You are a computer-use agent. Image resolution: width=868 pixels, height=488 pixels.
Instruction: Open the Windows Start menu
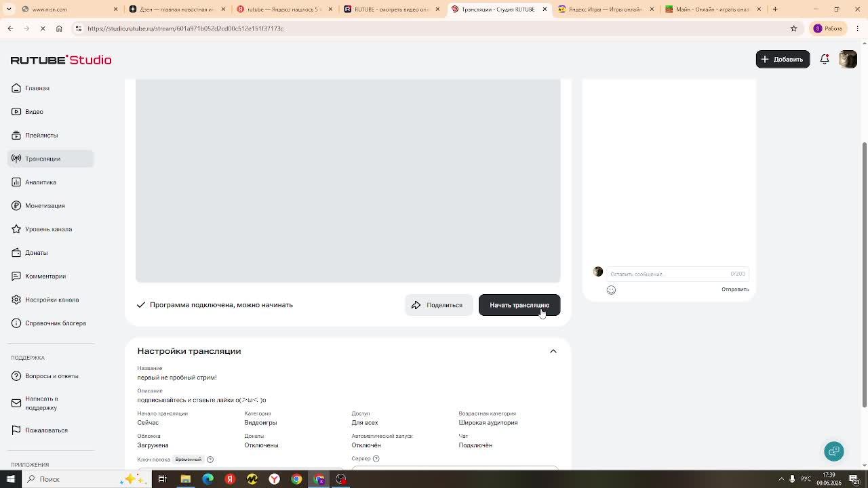(10, 479)
